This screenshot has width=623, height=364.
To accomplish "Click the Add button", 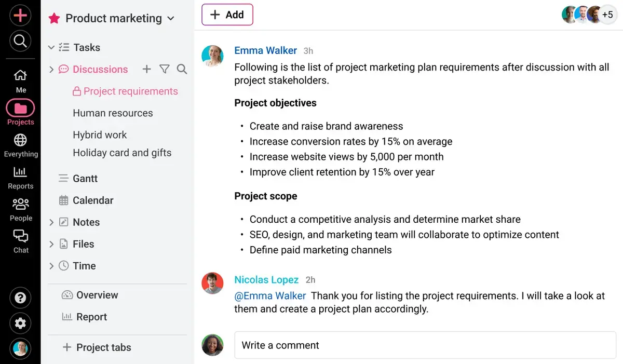I will tap(227, 15).
